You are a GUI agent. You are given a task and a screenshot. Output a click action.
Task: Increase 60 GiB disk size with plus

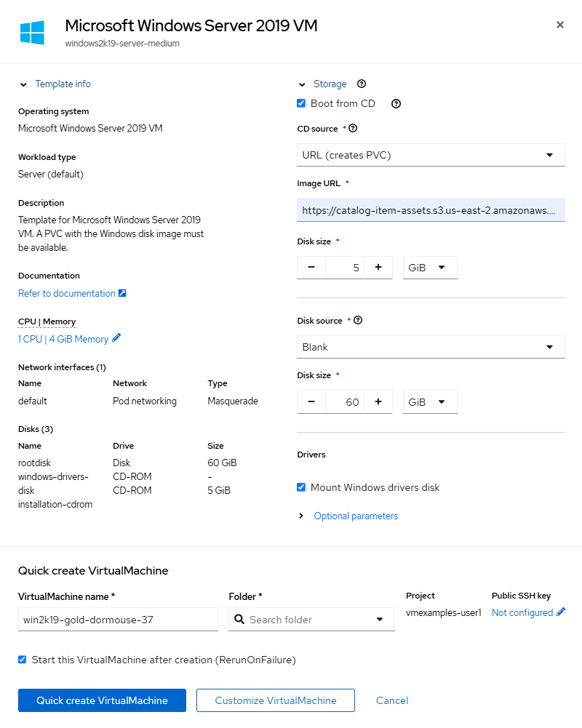pyautogui.click(x=378, y=401)
